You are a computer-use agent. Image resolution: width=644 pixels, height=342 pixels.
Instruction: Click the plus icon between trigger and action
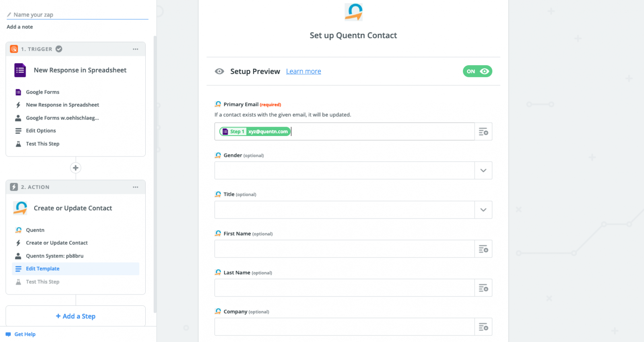click(76, 168)
